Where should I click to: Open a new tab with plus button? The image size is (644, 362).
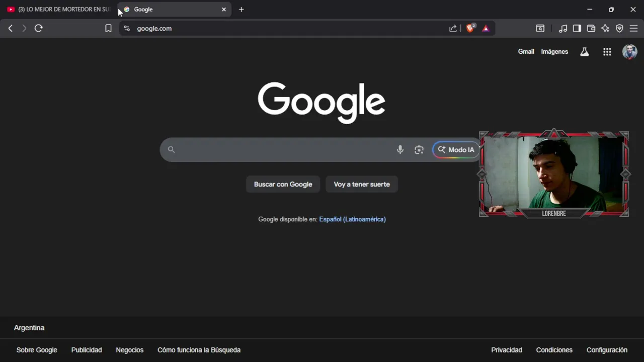pyautogui.click(x=242, y=9)
